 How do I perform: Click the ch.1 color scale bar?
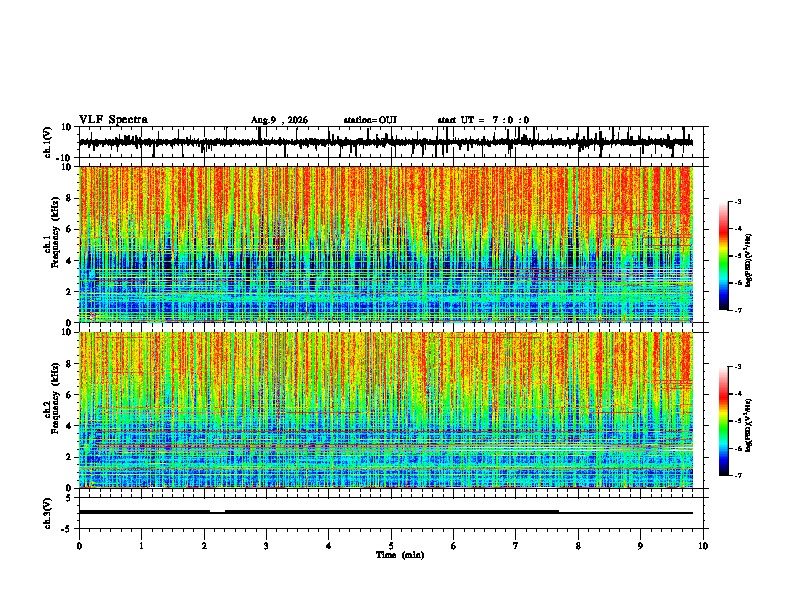(x=724, y=256)
